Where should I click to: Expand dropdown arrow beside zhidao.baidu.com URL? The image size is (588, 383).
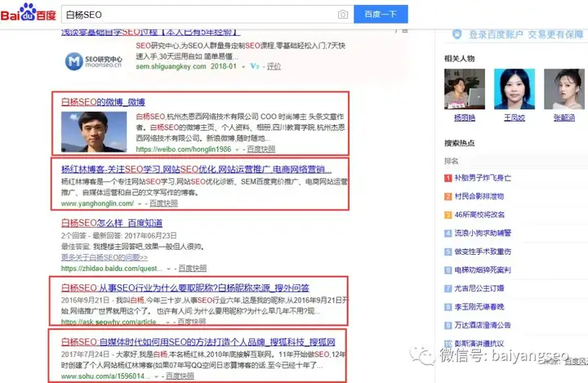(x=168, y=269)
